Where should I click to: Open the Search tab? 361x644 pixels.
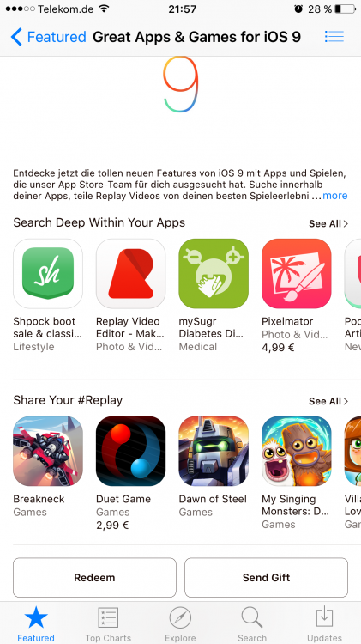[x=252, y=624]
